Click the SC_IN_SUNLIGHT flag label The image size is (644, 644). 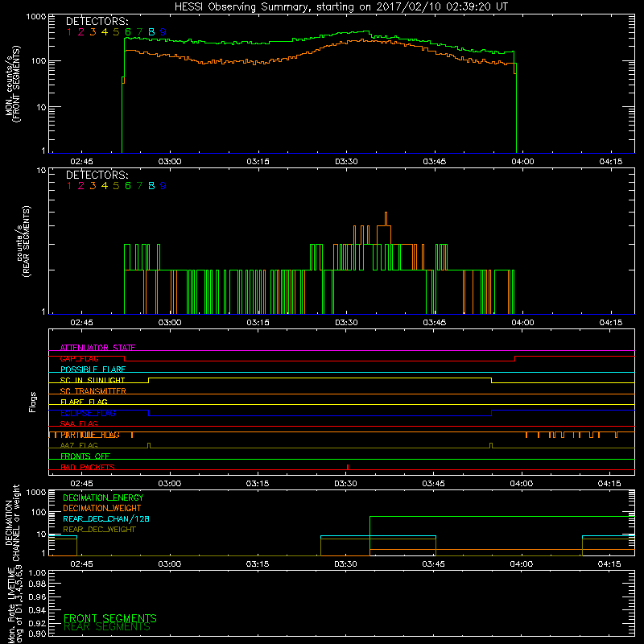click(93, 380)
